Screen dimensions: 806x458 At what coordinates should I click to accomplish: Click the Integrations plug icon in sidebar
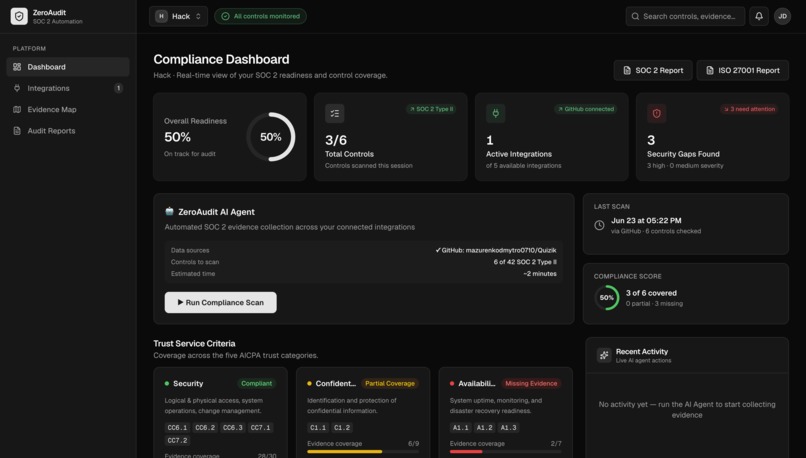(x=17, y=88)
